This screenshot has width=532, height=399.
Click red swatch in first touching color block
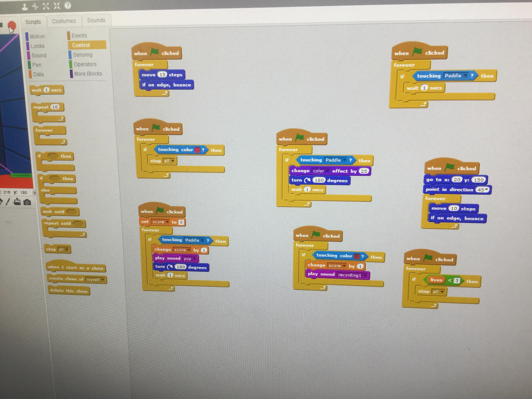197,150
